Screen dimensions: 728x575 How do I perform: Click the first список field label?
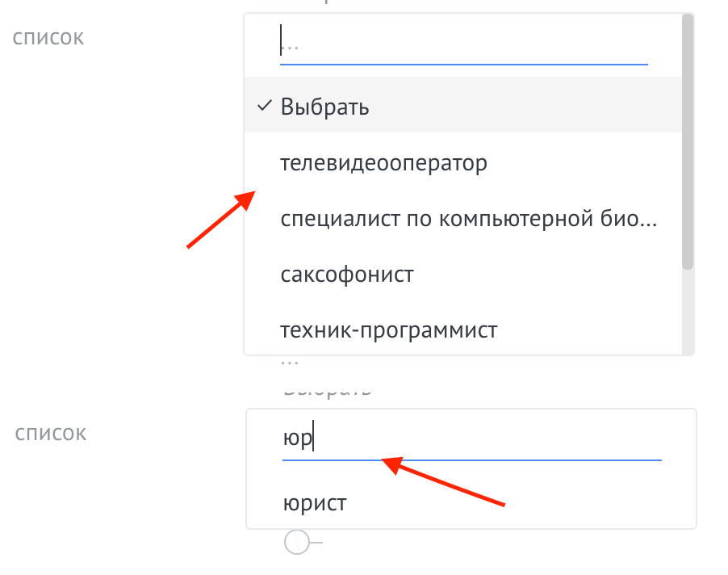tap(48, 37)
